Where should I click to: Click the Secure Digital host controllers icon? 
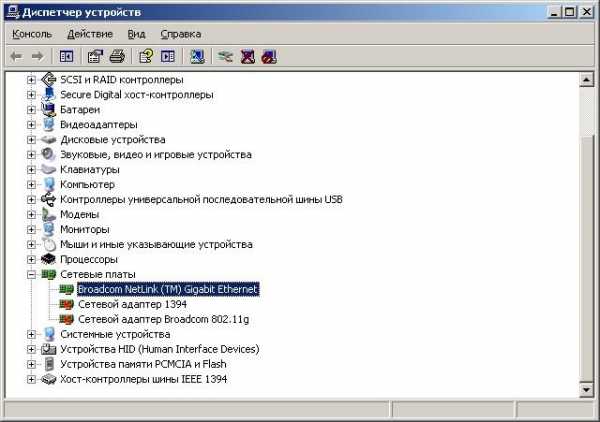click(x=49, y=95)
